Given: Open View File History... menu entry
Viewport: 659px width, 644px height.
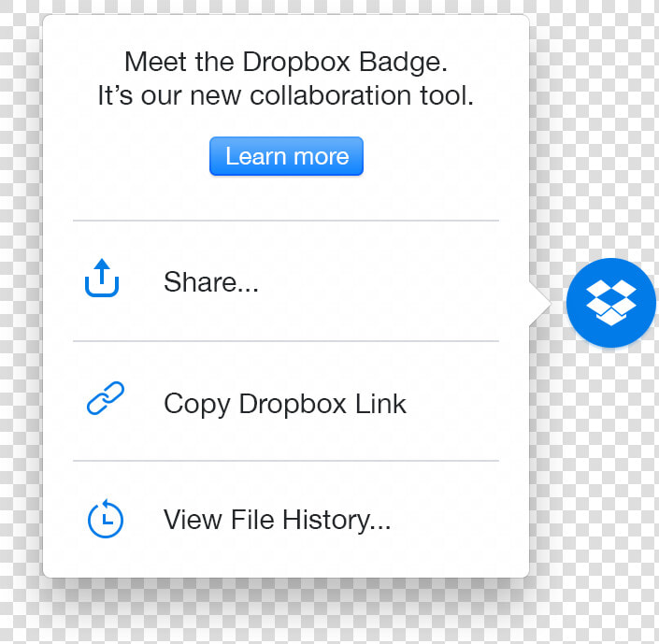Looking at the screenshot, I should pos(286,520).
